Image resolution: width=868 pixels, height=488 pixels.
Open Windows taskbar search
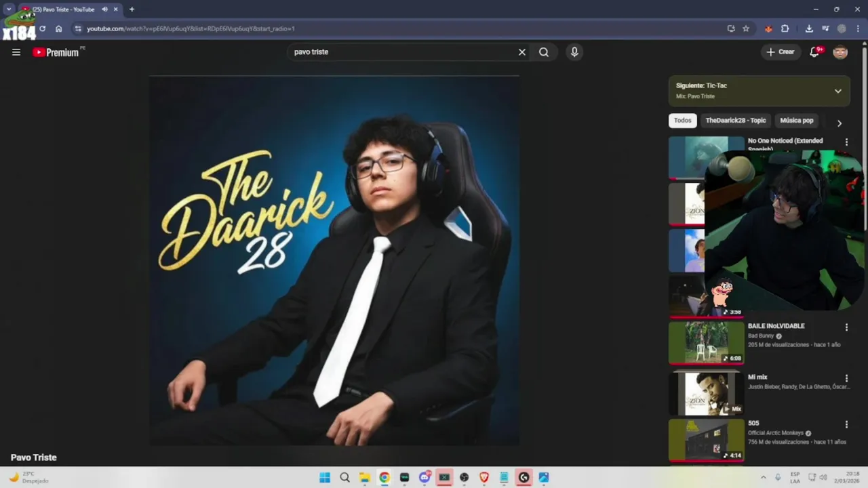click(x=344, y=477)
